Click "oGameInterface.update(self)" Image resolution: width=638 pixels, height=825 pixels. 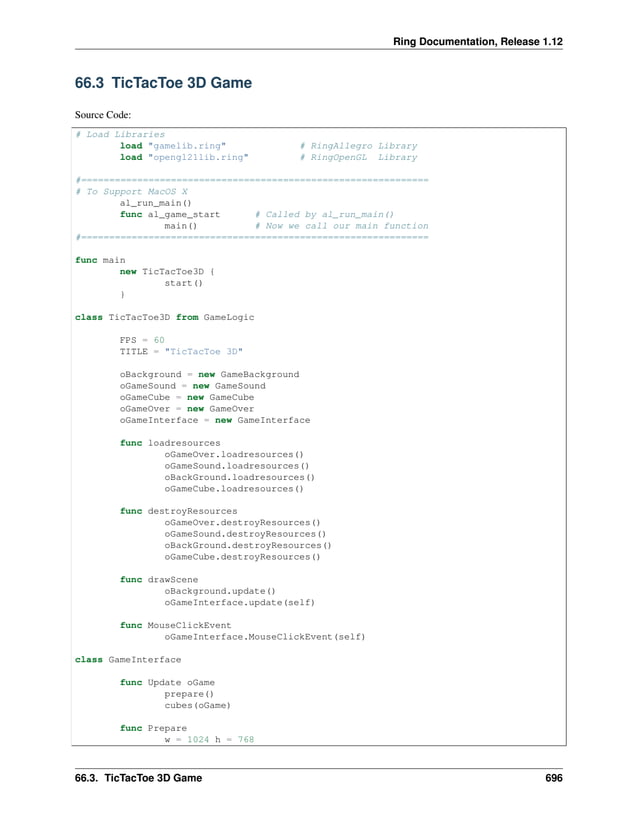click(x=240, y=603)
